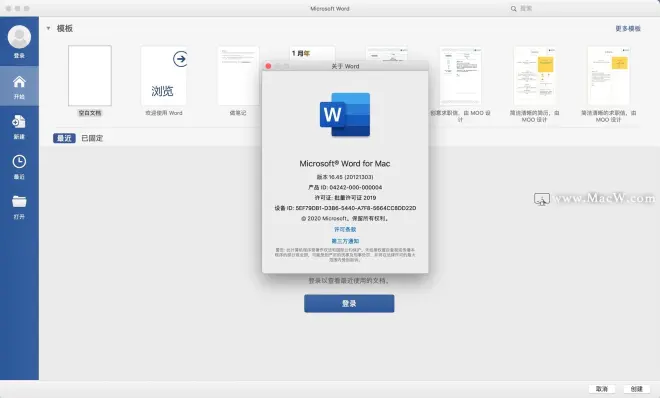Click the Device ID text line
This screenshot has height=398, width=660.
(345, 208)
